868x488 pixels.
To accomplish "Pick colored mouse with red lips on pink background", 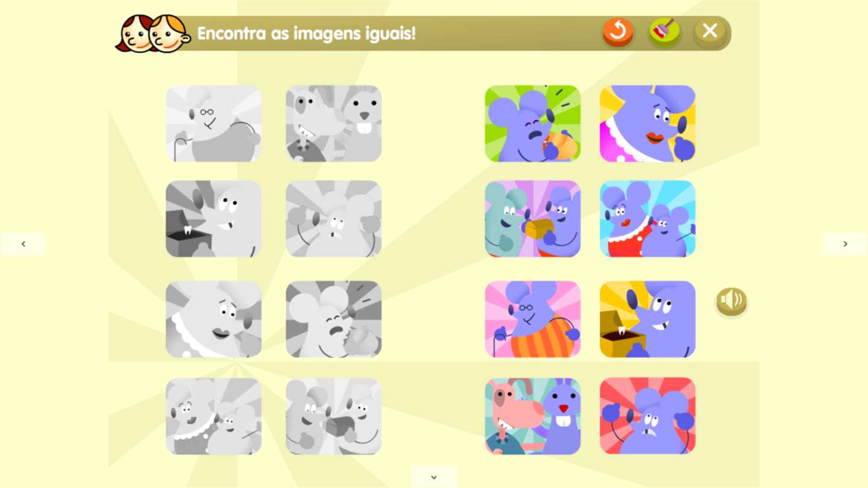I will pos(647,124).
